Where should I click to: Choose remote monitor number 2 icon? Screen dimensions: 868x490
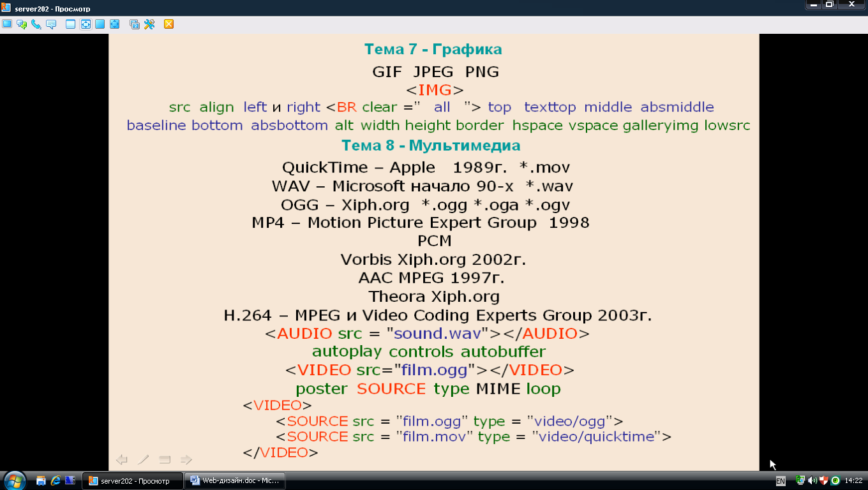135,24
